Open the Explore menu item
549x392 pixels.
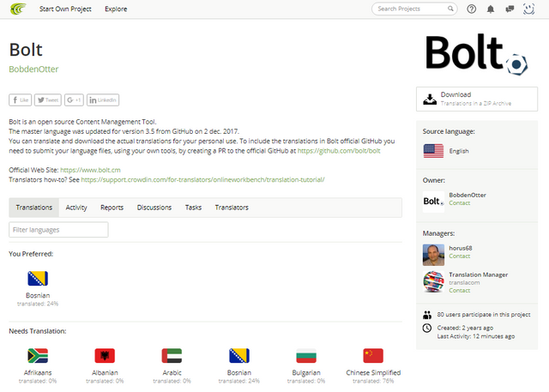116,9
